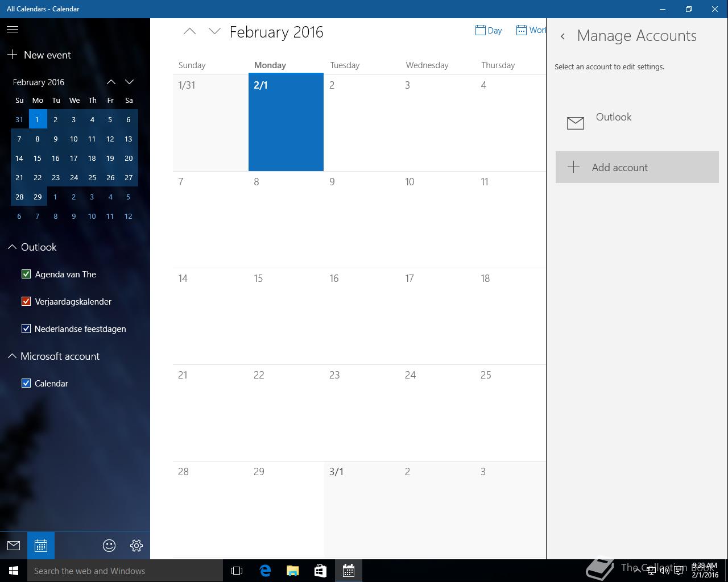Select March 5 in mini calendar
The image size is (728, 582).
coord(129,197)
